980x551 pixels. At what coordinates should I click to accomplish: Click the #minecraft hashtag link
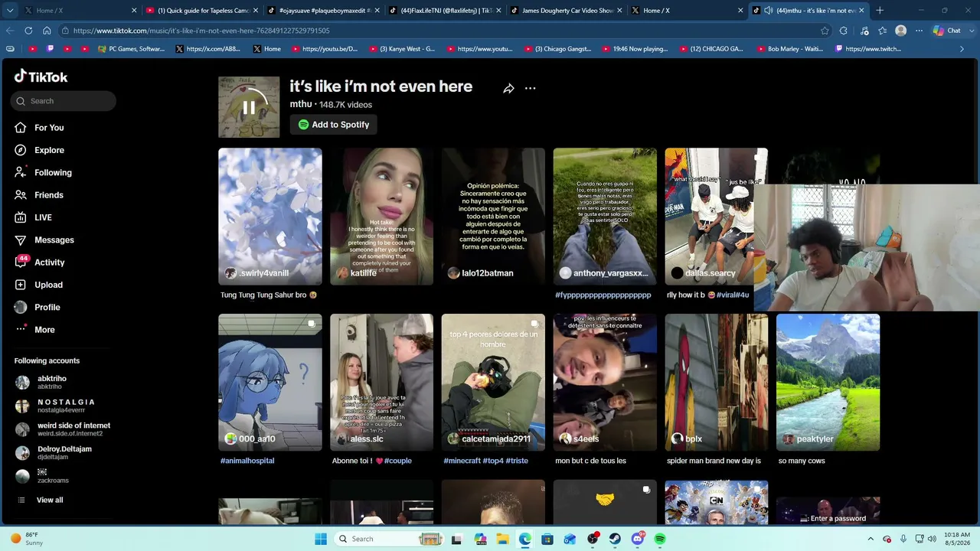(x=462, y=461)
